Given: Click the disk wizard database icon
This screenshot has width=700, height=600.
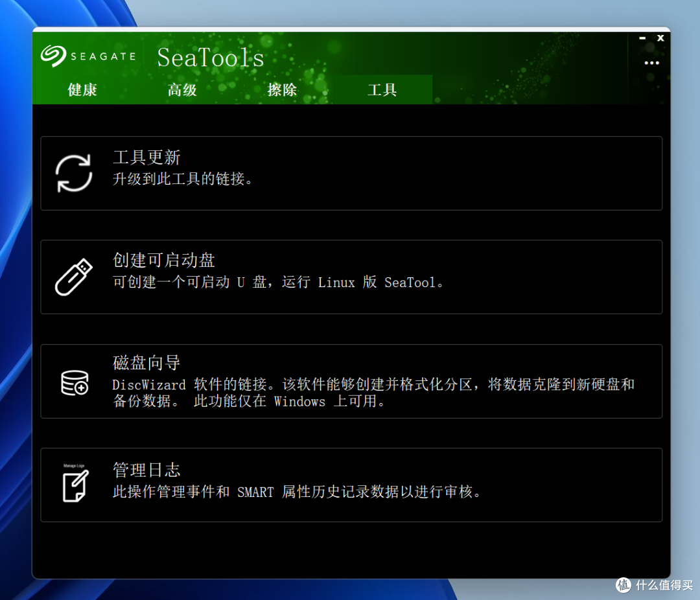Looking at the screenshot, I should tap(75, 382).
